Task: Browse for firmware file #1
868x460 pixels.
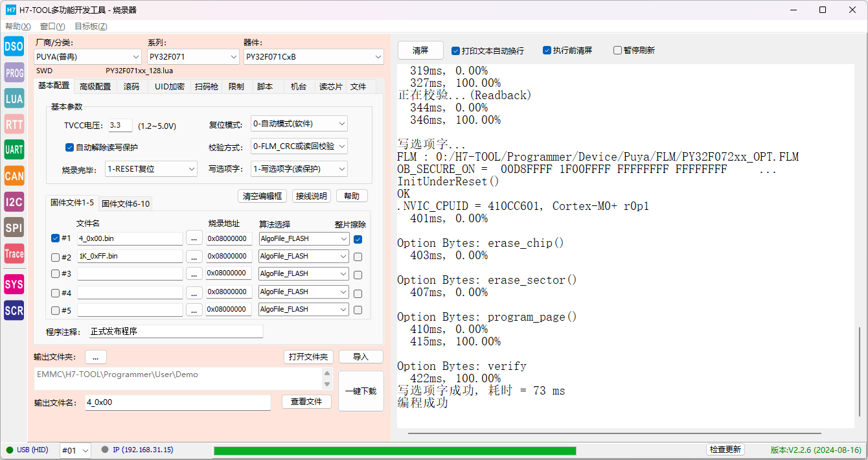Action: 194,238
